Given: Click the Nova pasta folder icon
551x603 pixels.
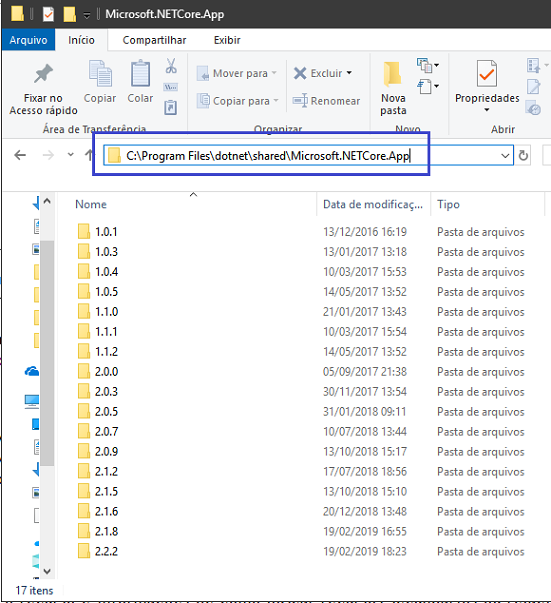Looking at the screenshot, I should pyautogui.click(x=393, y=73).
